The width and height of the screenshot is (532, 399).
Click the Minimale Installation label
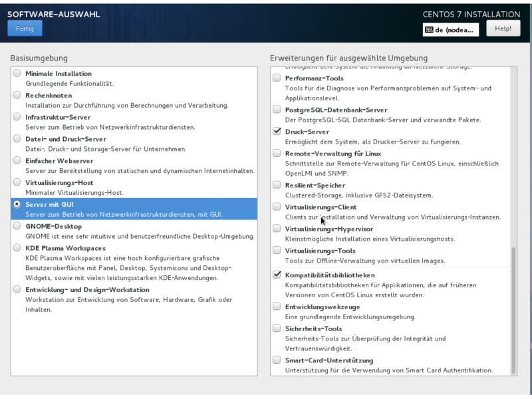pyautogui.click(x=59, y=74)
